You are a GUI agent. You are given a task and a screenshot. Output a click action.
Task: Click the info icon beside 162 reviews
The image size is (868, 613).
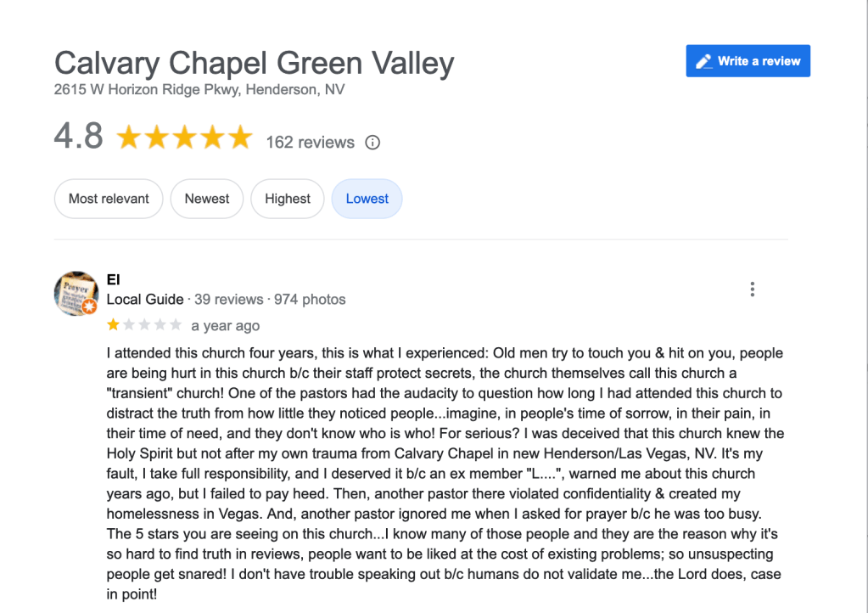coord(372,143)
